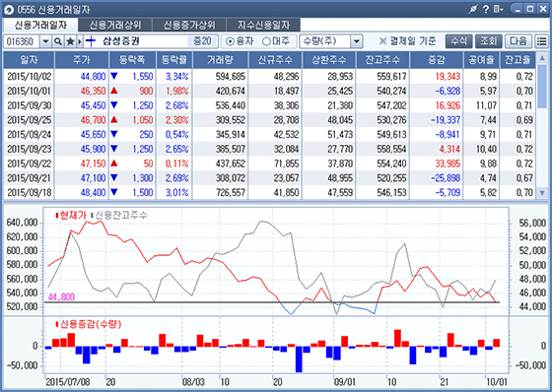Screen dimensions: 552x392
Task: Click the 증20 margin badge
Action: click(x=202, y=41)
